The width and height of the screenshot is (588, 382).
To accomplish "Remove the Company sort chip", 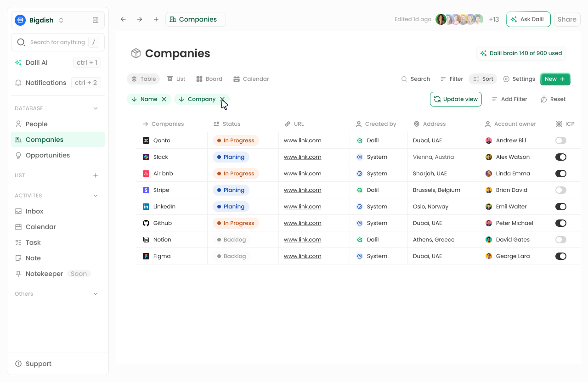I will [222, 99].
